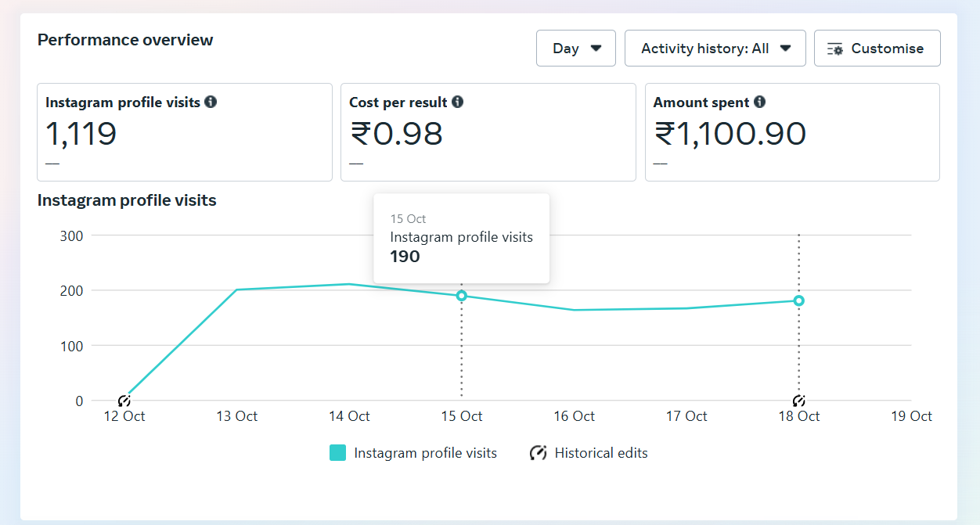Click the 15 Oct axis label
This screenshot has width=980, height=525.
[x=462, y=416]
